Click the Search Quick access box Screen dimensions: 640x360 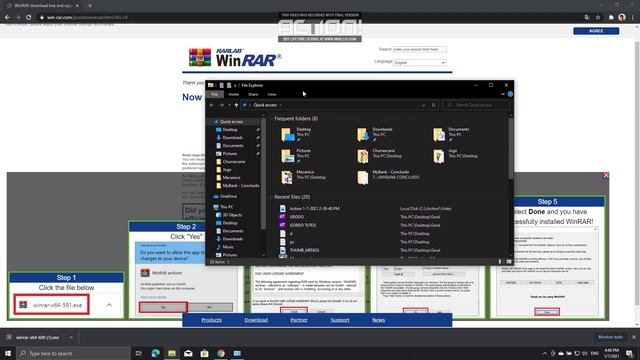pyautogui.click(x=476, y=105)
